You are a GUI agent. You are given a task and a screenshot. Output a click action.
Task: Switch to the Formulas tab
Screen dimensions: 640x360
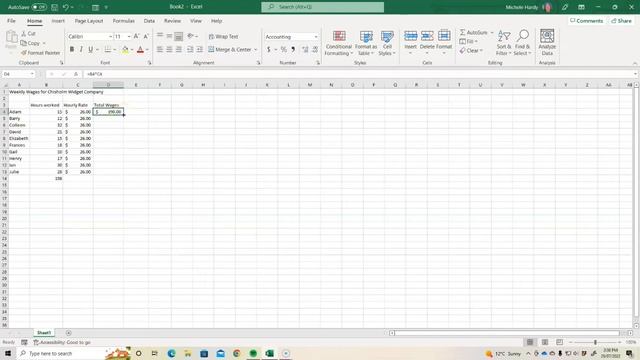click(x=124, y=21)
